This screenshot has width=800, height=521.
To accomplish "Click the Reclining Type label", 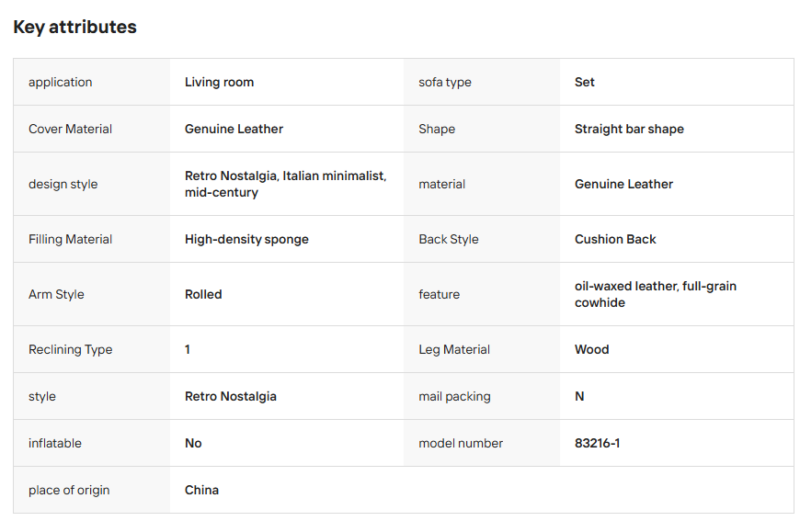I will [x=70, y=350].
